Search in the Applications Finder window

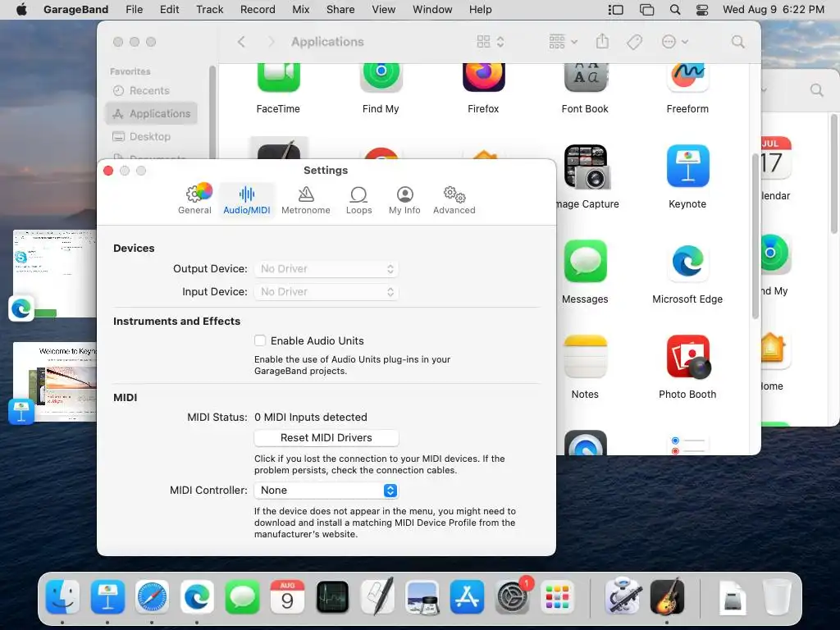tap(738, 42)
